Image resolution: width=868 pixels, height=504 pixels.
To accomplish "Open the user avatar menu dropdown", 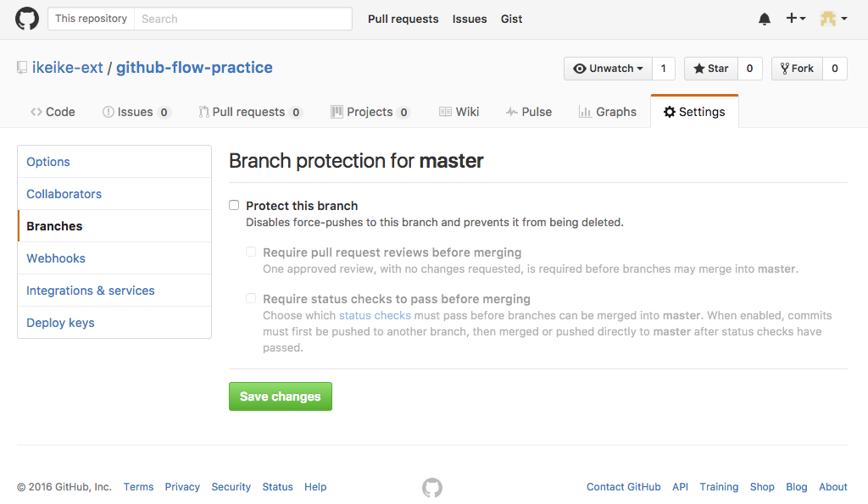I will click(833, 19).
